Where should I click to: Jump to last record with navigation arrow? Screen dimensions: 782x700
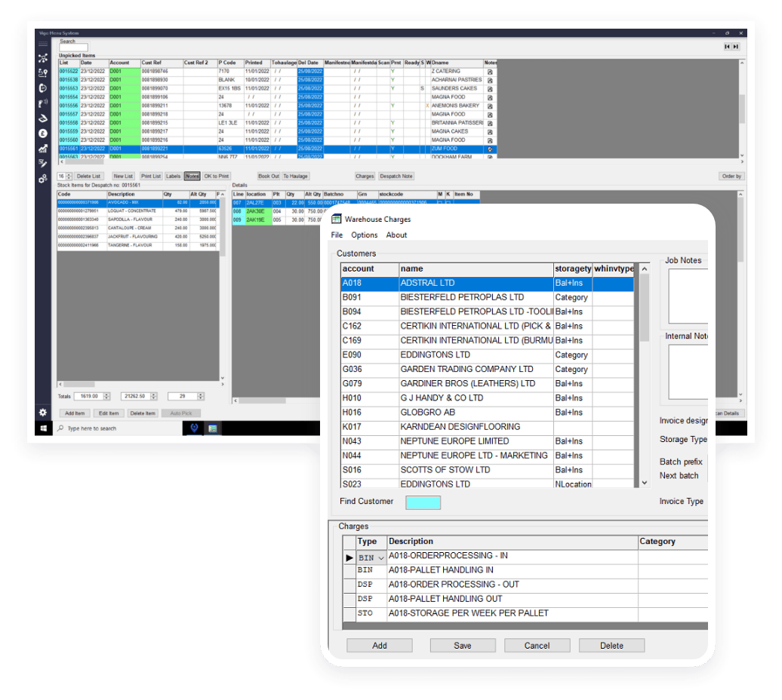(x=736, y=47)
